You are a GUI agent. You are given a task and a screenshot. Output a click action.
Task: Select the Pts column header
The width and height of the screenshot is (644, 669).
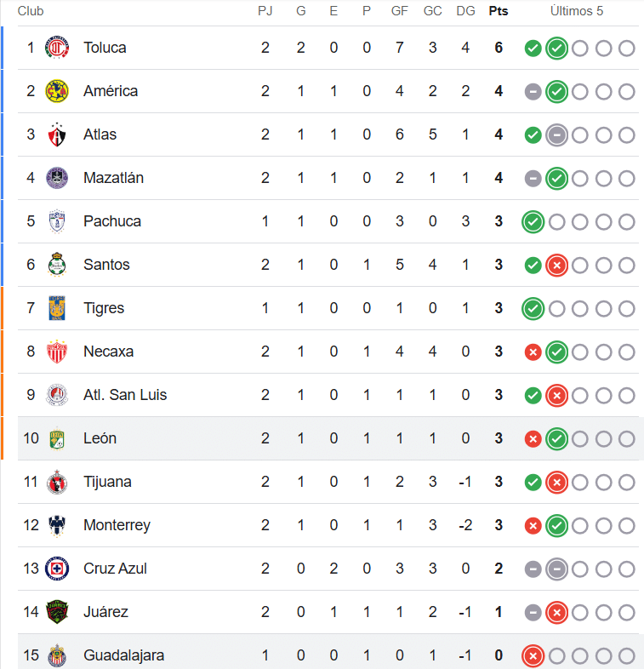(x=499, y=11)
